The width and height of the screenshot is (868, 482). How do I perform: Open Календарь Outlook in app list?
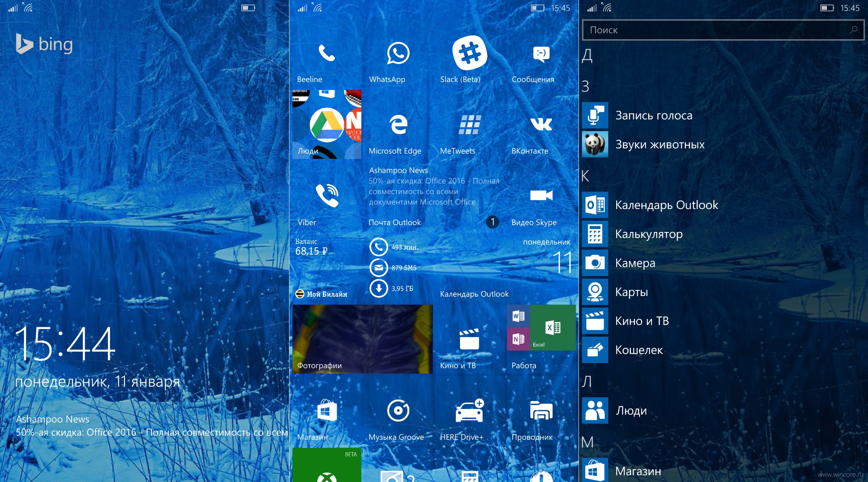(723, 205)
